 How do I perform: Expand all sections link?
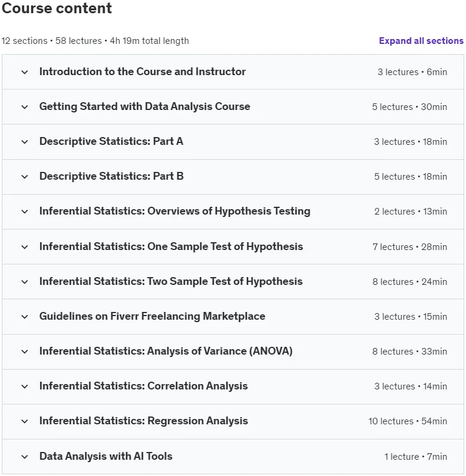tap(421, 41)
